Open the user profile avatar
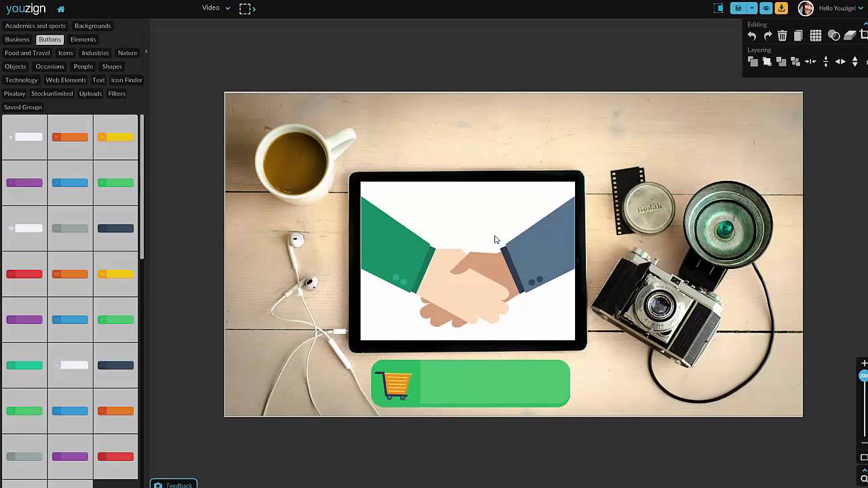 point(806,8)
